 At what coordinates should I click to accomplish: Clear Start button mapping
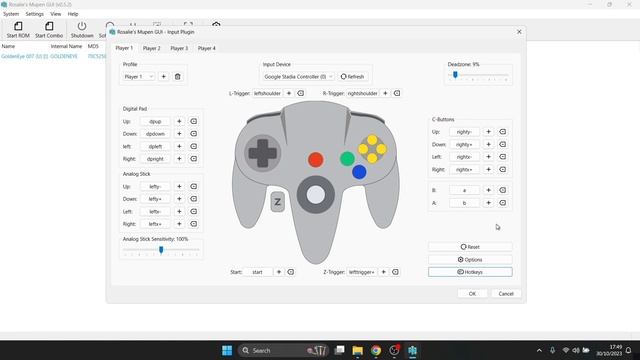(291, 272)
